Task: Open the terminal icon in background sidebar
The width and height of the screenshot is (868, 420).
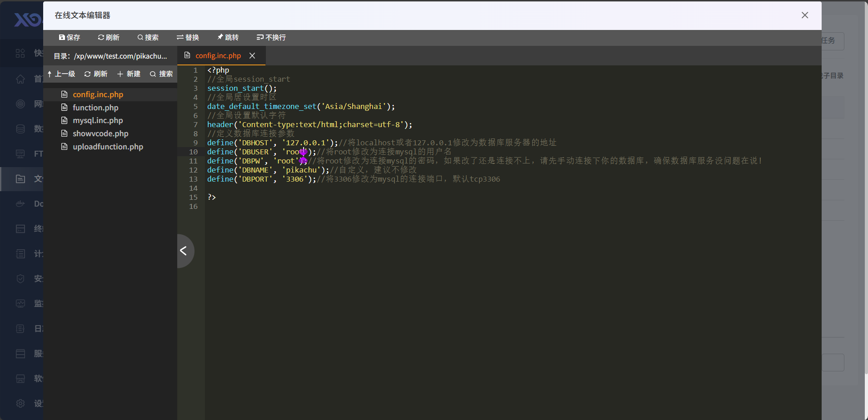Action: pos(20,229)
